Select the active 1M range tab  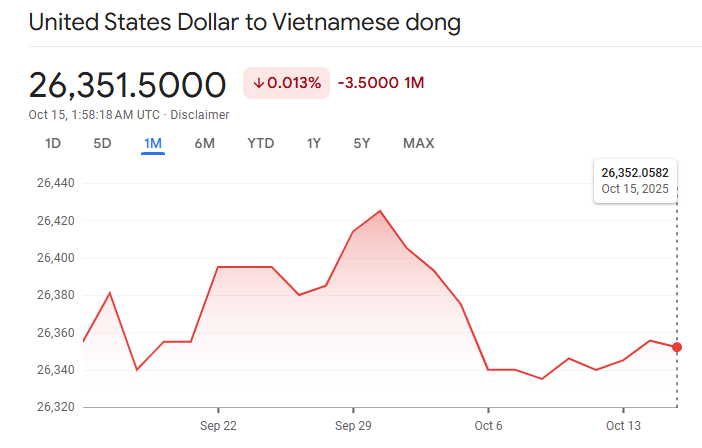153,143
